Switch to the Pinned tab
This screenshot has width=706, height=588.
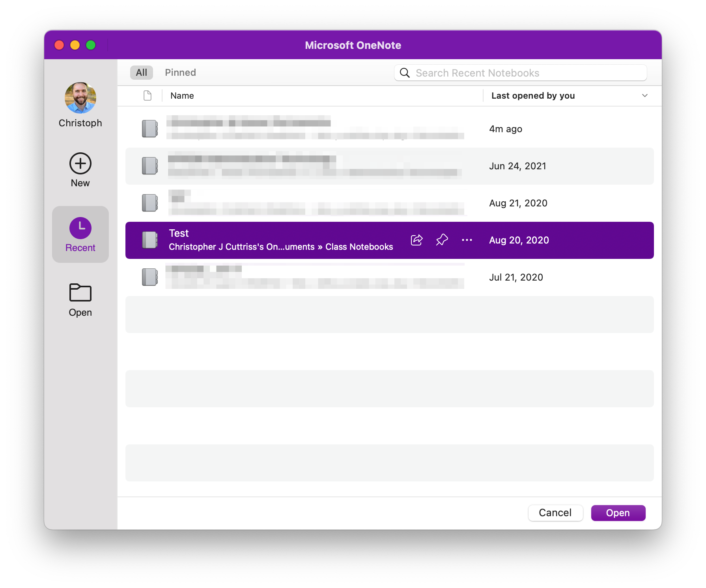(x=180, y=73)
